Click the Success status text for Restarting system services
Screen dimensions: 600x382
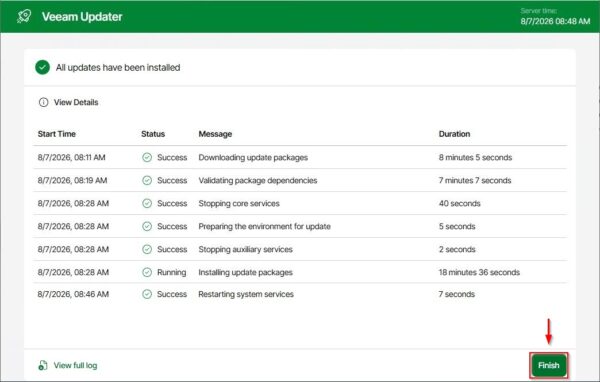point(172,294)
